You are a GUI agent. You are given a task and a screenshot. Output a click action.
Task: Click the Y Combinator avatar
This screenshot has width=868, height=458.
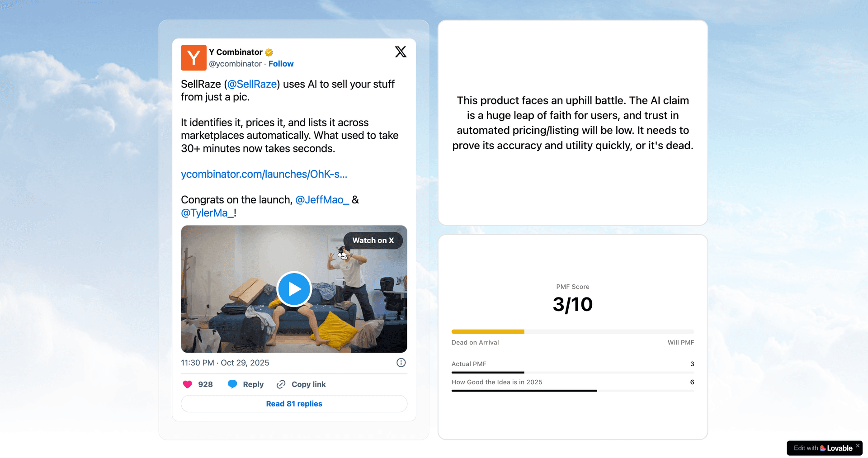tap(193, 57)
